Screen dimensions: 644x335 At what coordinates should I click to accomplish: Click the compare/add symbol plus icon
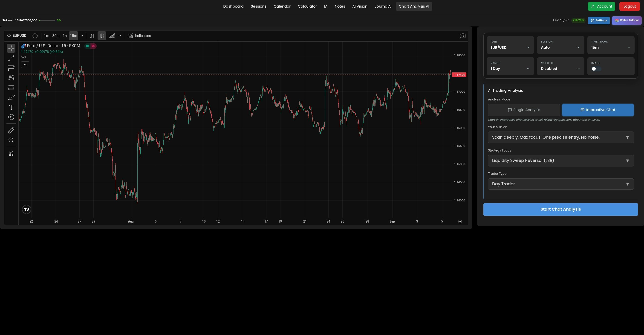point(35,36)
